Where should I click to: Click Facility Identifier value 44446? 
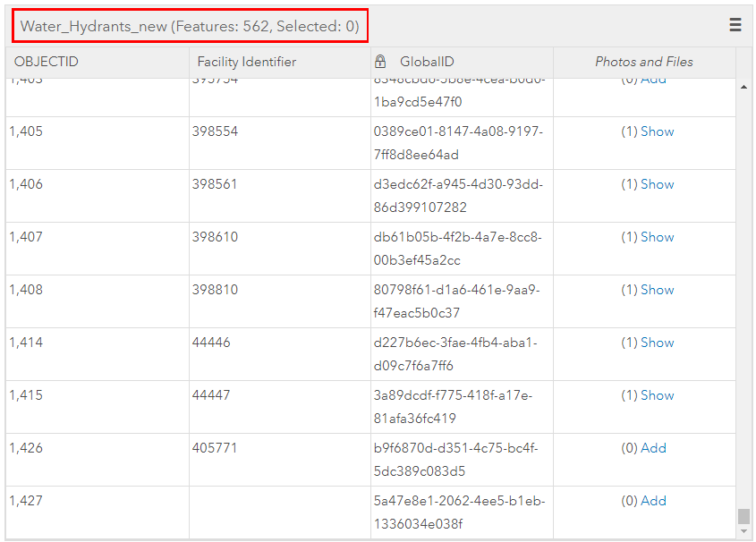(x=211, y=343)
